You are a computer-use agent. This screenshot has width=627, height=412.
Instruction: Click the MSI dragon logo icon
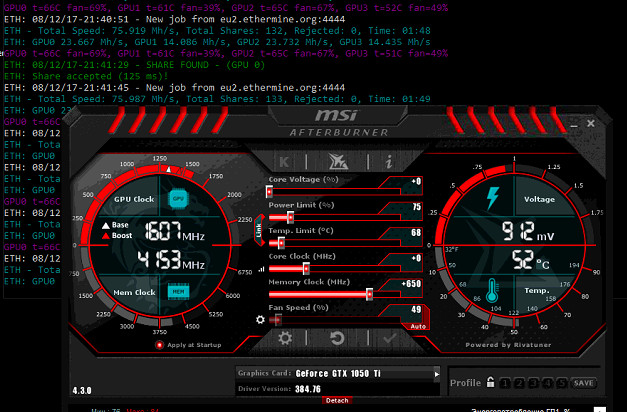[x=338, y=162]
